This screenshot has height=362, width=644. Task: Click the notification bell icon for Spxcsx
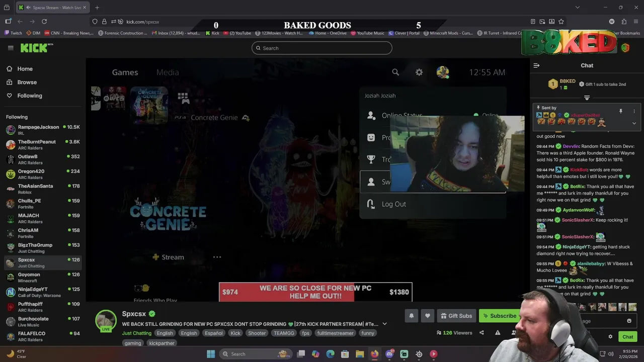pyautogui.click(x=411, y=316)
